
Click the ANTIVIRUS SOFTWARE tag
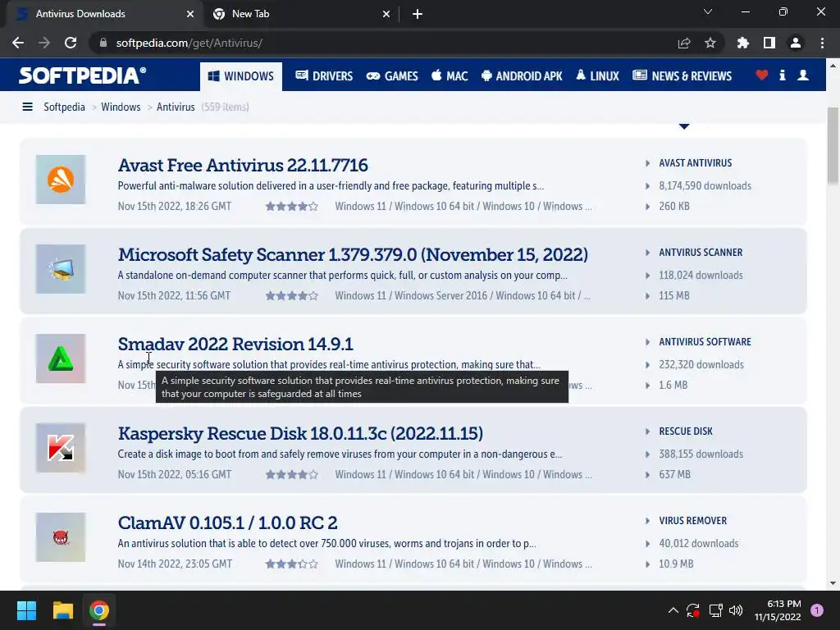pyautogui.click(x=705, y=342)
